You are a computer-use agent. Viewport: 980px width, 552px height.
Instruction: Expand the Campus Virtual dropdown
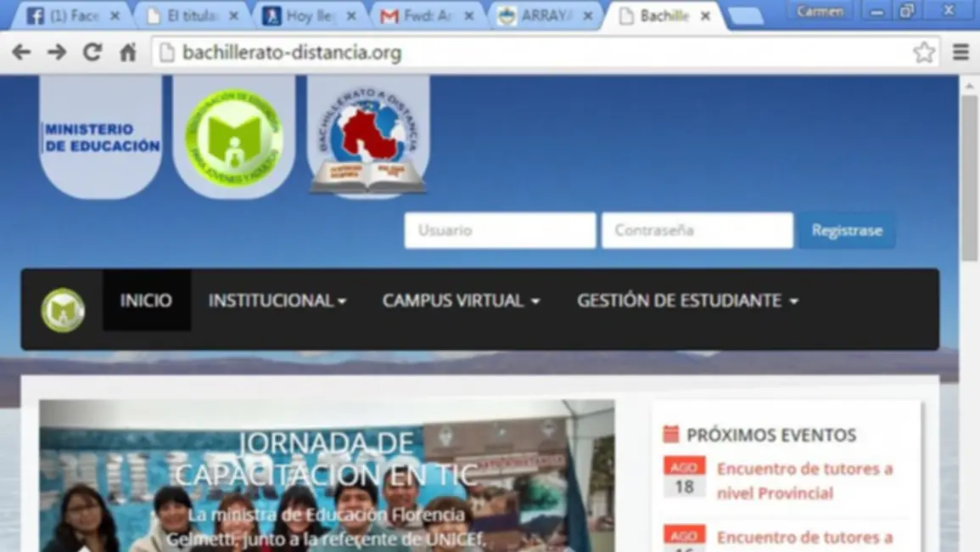pos(461,301)
